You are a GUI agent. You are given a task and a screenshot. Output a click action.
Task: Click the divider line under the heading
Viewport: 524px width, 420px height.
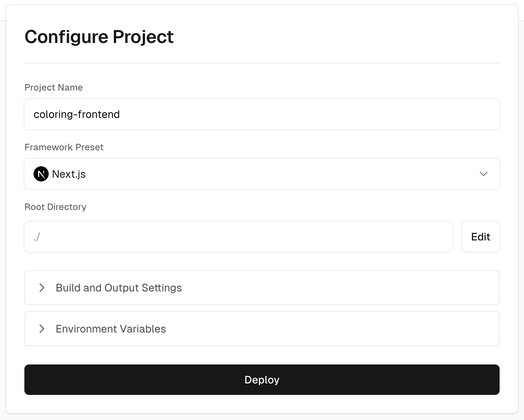coord(262,63)
